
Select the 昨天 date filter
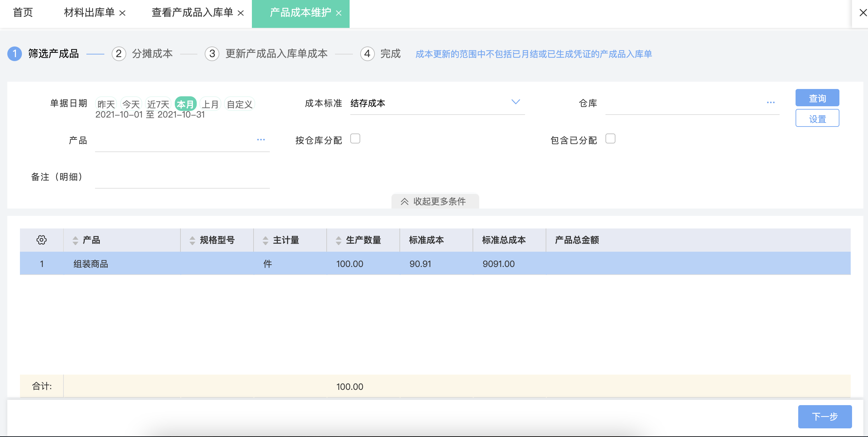pos(106,104)
